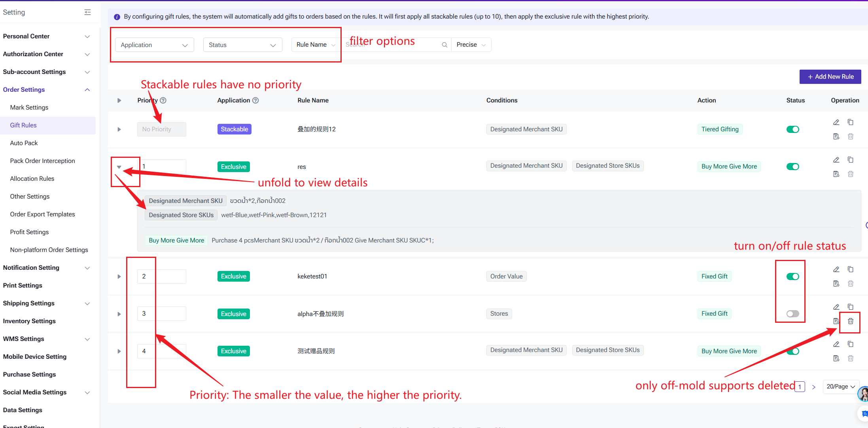868x428 pixels.
Task: Click the Add New Rule button
Action: [x=830, y=77]
